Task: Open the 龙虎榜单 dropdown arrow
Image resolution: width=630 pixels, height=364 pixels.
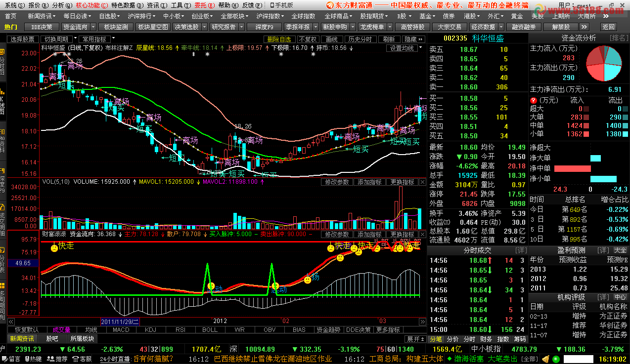Action: click(390, 27)
